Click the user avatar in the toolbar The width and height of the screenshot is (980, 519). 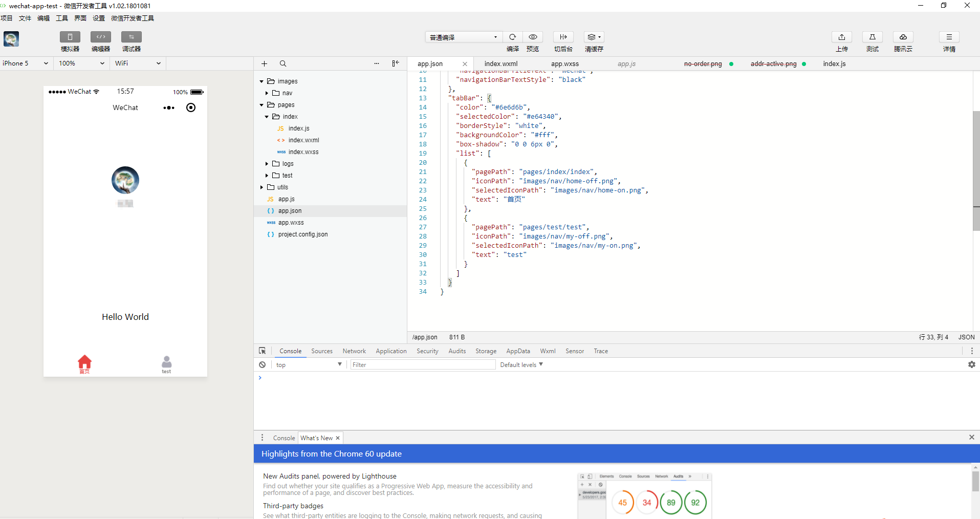(11, 39)
